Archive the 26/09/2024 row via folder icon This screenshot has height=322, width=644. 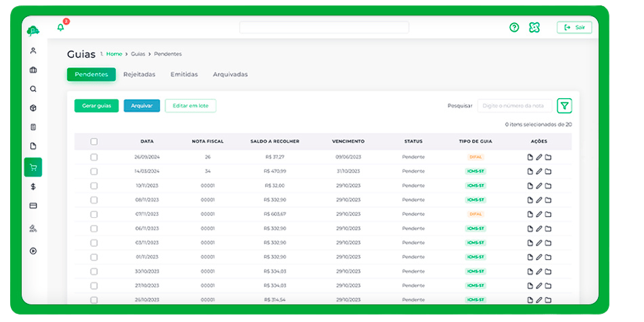[548, 157]
